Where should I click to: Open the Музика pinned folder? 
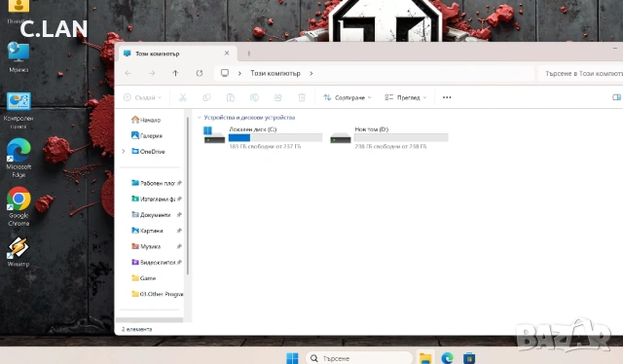click(x=146, y=246)
